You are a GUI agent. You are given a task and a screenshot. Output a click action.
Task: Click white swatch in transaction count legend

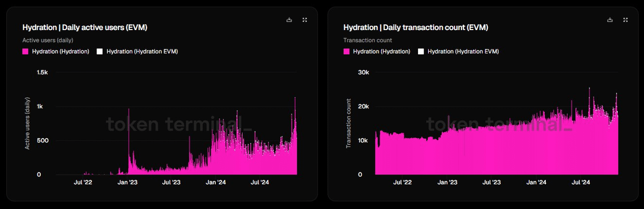click(421, 52)
